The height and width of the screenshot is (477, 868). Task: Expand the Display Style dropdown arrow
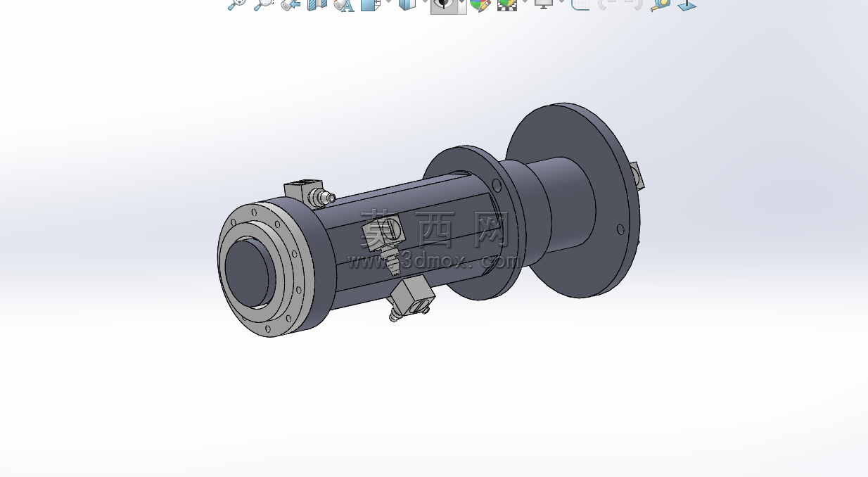click(x=424, y=3)
